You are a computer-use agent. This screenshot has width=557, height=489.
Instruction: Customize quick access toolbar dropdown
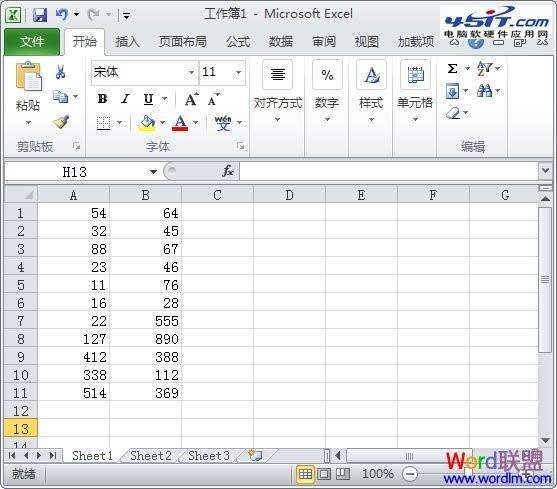coord(126,15)
